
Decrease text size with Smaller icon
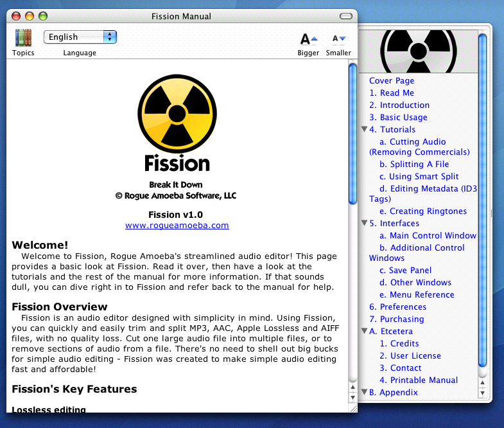[x=339, y=39]
